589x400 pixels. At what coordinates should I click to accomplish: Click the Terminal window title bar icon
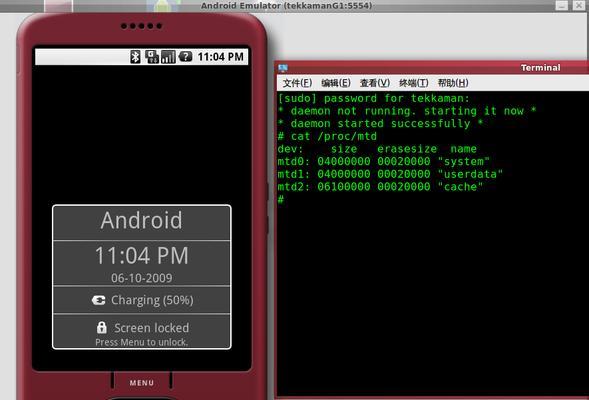pyautogui.click(x=283, y=68)
